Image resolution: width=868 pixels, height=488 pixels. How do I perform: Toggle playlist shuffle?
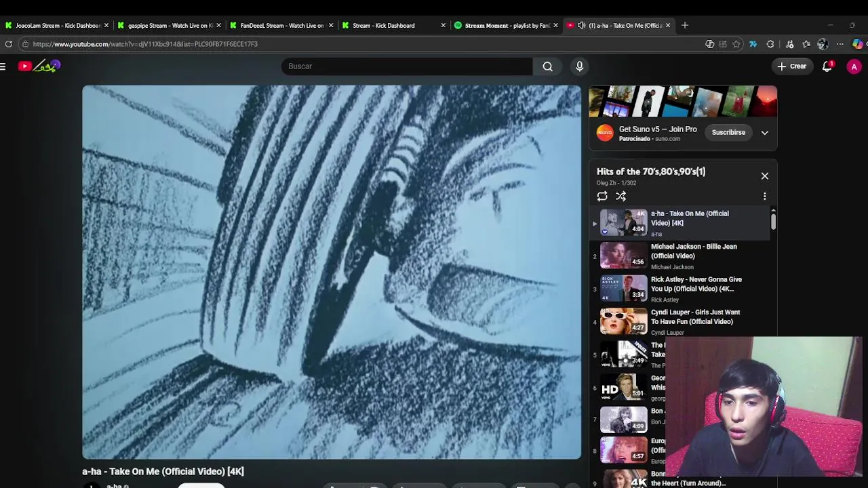click(x=620, y=196)
